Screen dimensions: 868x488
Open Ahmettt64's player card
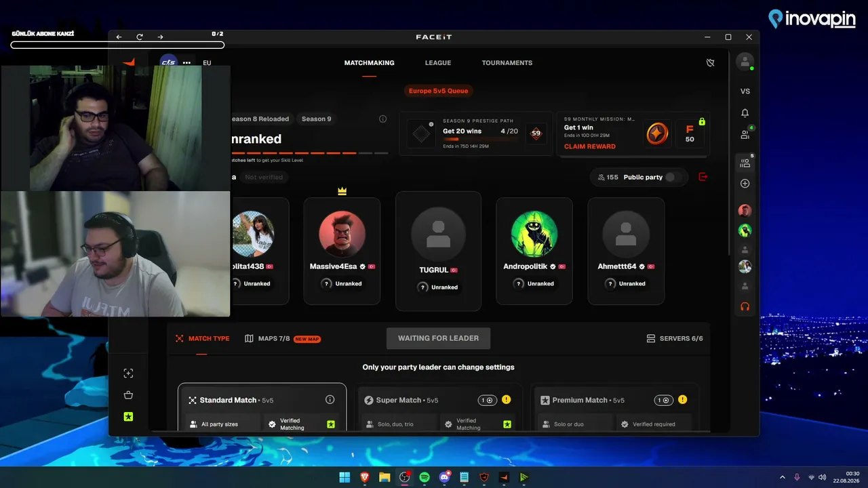pyautogui.click(x=626, y=251)
